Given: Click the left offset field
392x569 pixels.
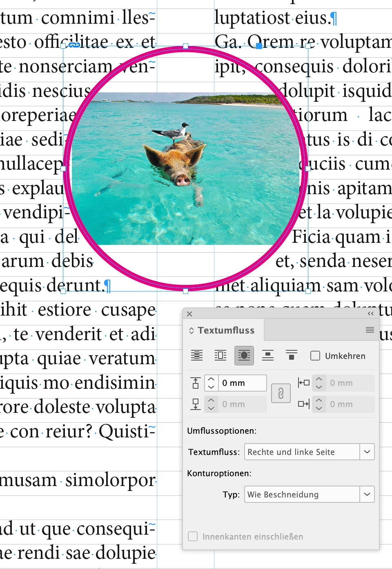Looking at the screenshot, I should pyautogui.click(x=350, y=383).
